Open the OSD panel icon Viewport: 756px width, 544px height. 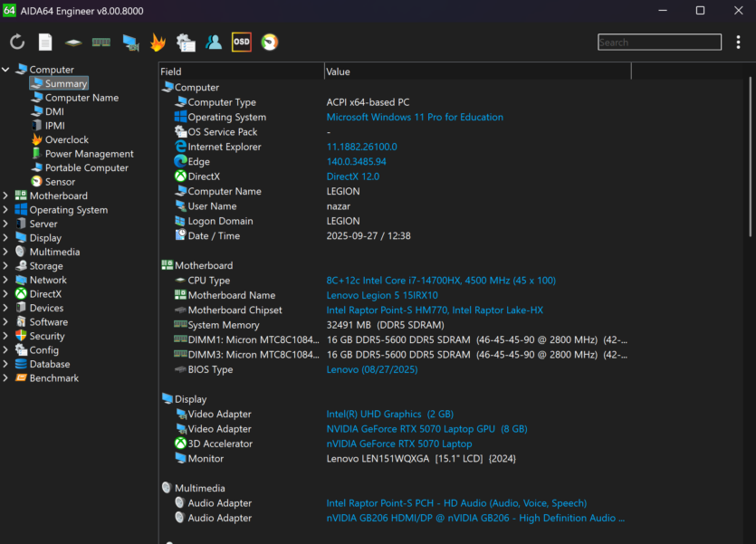242,42
